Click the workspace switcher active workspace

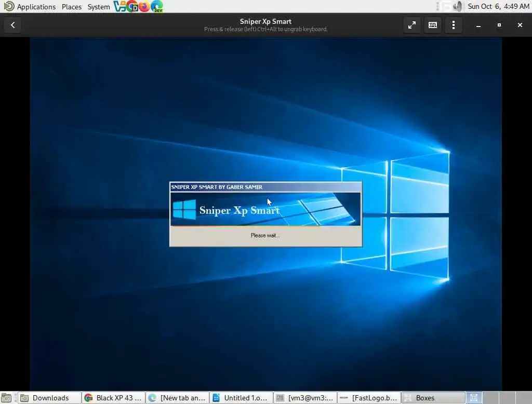pos(474,398)
